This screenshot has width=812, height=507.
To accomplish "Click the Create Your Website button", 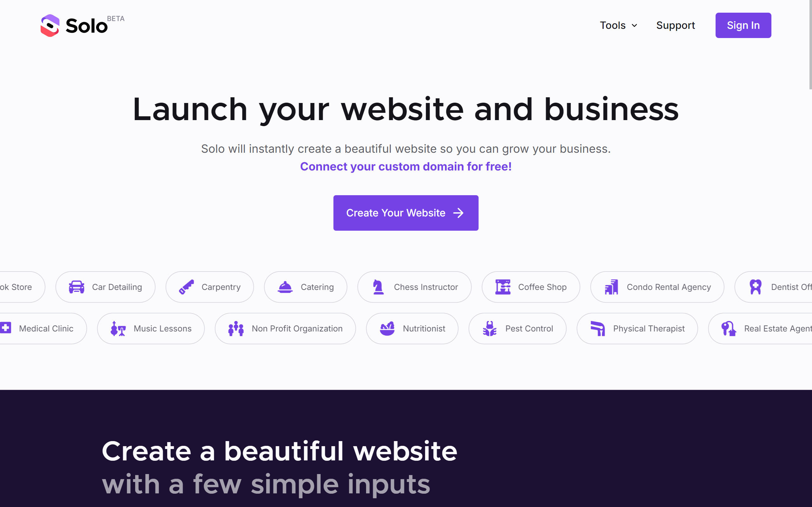I will (406, 213).
